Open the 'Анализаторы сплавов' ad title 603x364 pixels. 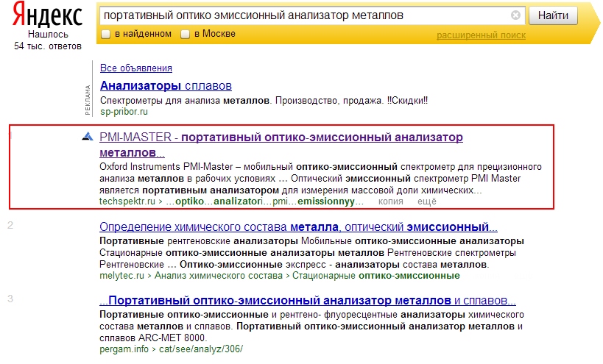tap(166, 85)
